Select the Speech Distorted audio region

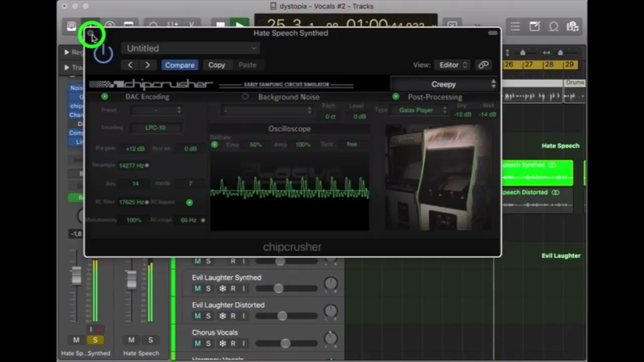click(537, 200)
